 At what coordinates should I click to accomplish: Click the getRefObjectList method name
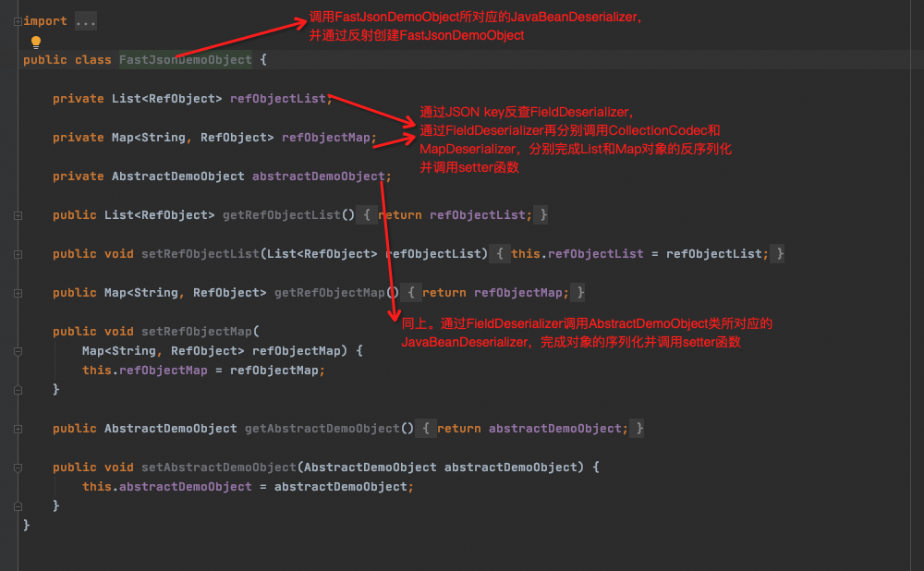[x=282, y=215]
